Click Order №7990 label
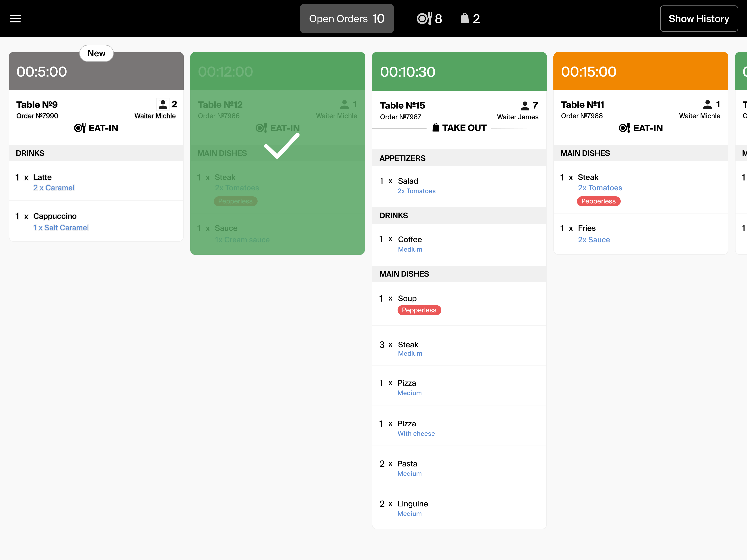The image size is (747, 560). [37, 116]
